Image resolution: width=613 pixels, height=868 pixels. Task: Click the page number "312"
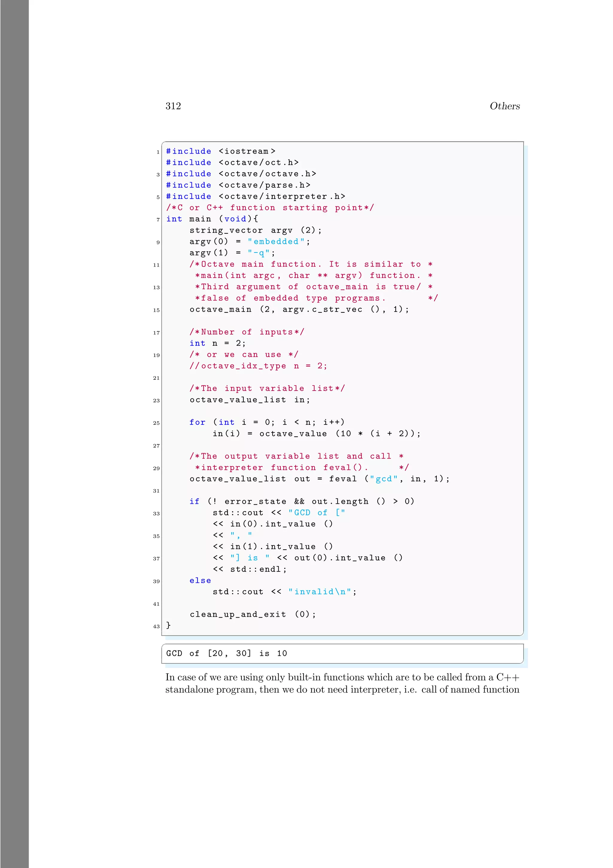pos(173,106)
